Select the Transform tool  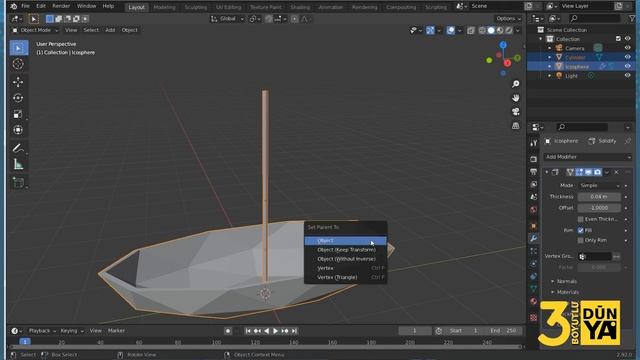[x=18, y=130]
